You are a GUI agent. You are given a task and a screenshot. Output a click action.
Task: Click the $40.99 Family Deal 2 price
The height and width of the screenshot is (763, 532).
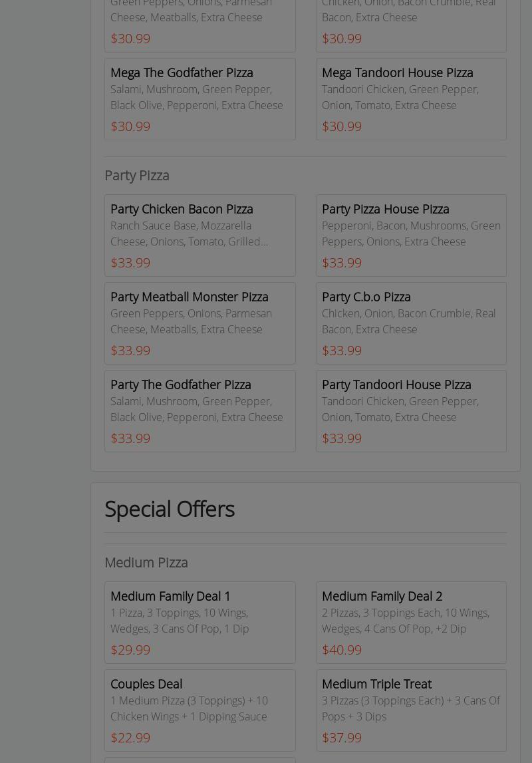tap(342, 649)
